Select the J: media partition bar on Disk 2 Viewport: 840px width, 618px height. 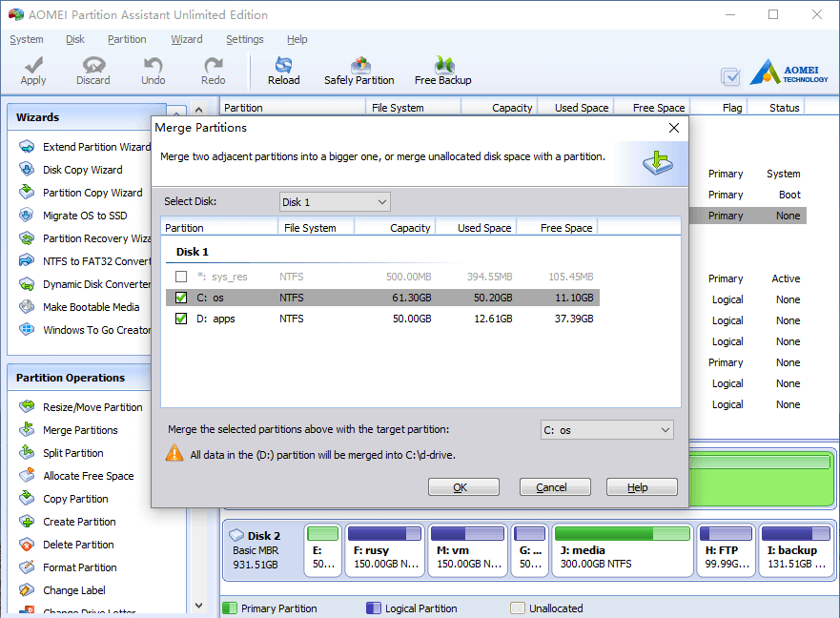click(622, 550)
